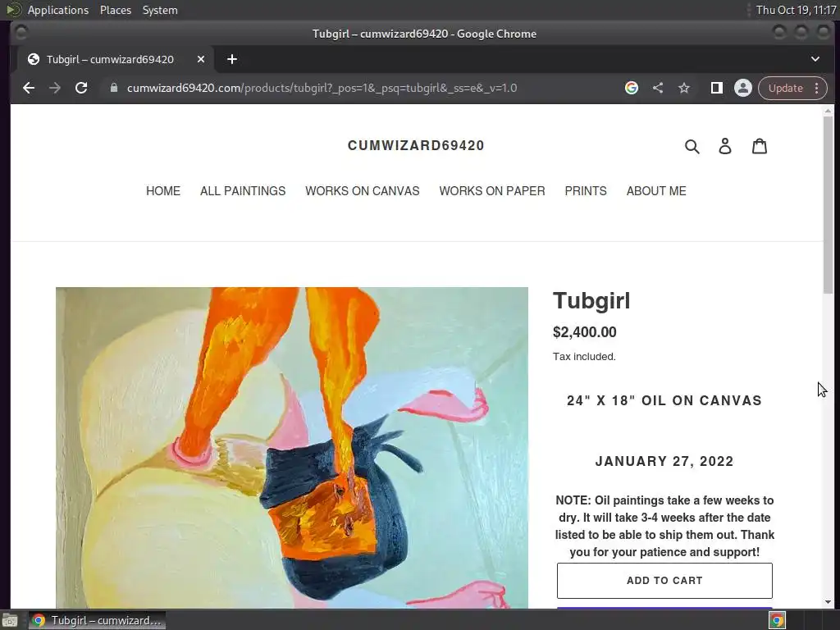Image resolution: width=840 pixels, height=630 pixels.
Task: Open the shopping cart bag icon
Action: pyautogui.click(x=760, y=146)
